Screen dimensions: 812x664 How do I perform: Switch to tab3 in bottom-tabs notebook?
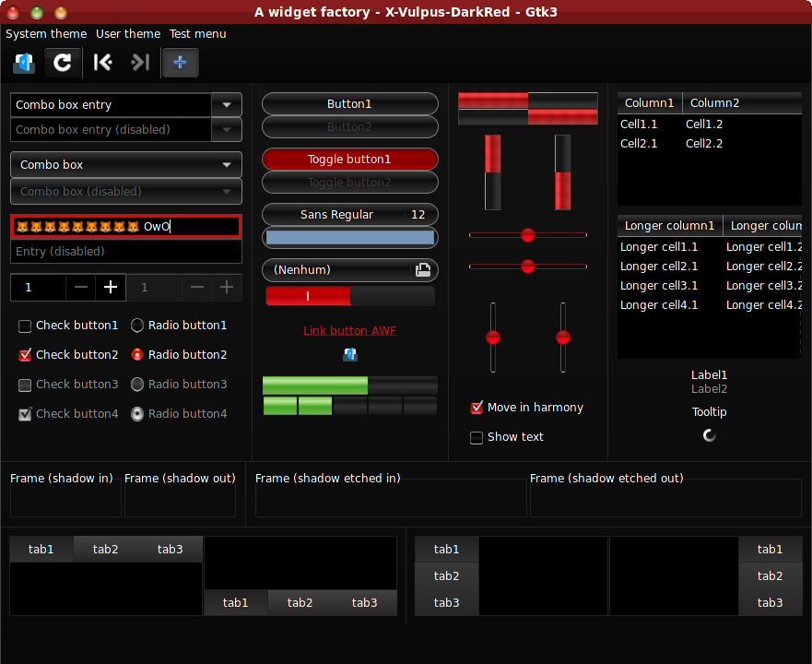pyautogui.click(x=365, y=603)
